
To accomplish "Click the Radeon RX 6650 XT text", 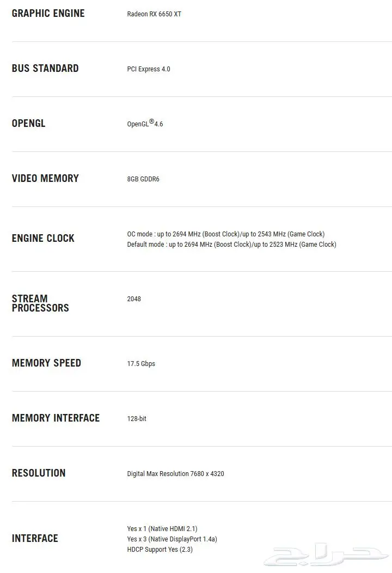I will (x=154, y=14).
